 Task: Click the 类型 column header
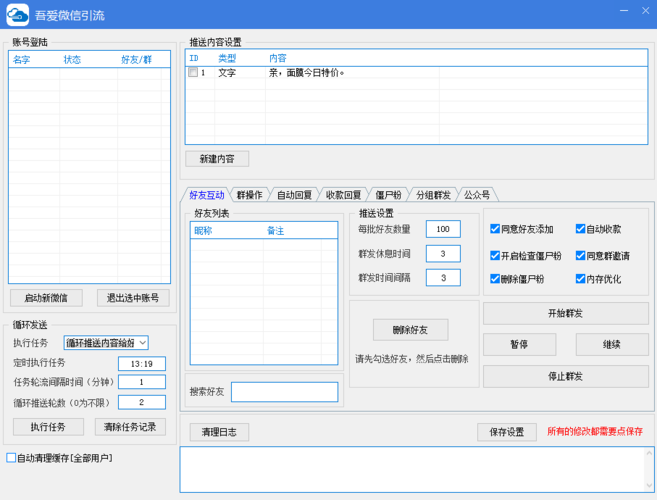[227, 58]
